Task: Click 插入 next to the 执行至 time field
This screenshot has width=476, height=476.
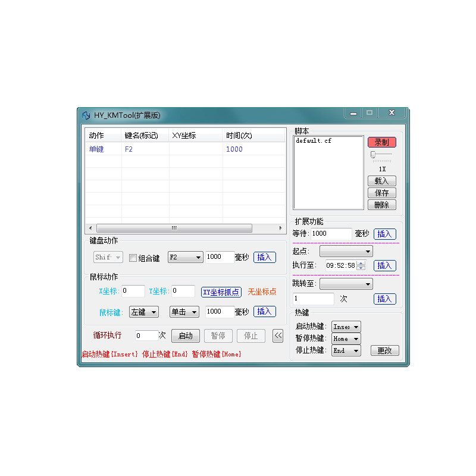Action: pos(384,265)
